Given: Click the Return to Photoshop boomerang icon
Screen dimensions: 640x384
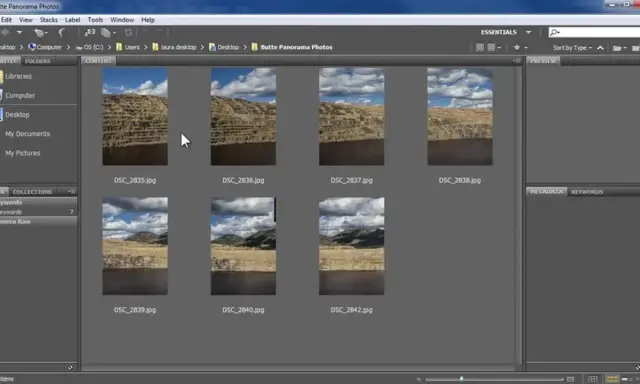Looking at the screenshot, I should 61,32.
